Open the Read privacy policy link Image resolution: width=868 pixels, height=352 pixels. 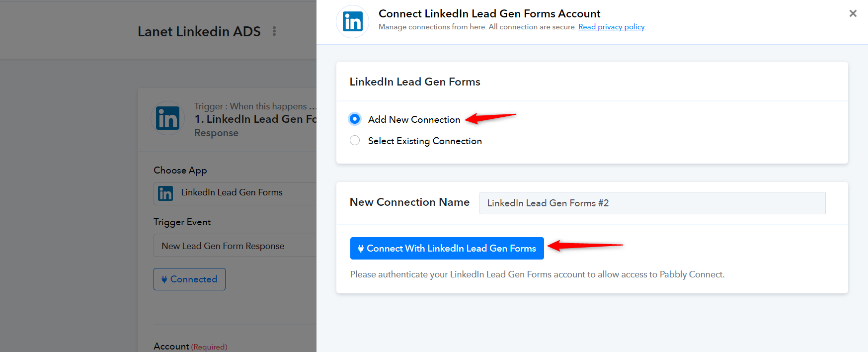[611, 27]
